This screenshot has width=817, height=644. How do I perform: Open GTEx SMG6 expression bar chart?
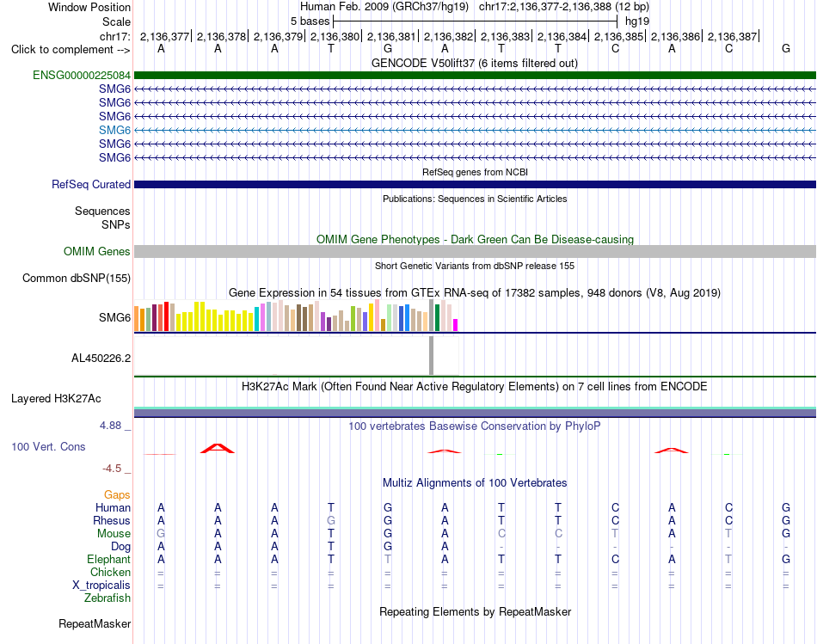[x=296, y=316]
